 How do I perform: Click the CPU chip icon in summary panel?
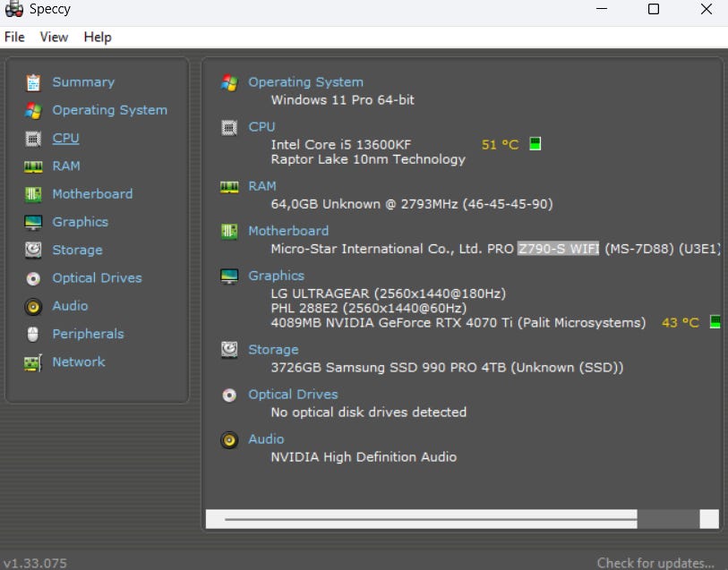(229, 127)
